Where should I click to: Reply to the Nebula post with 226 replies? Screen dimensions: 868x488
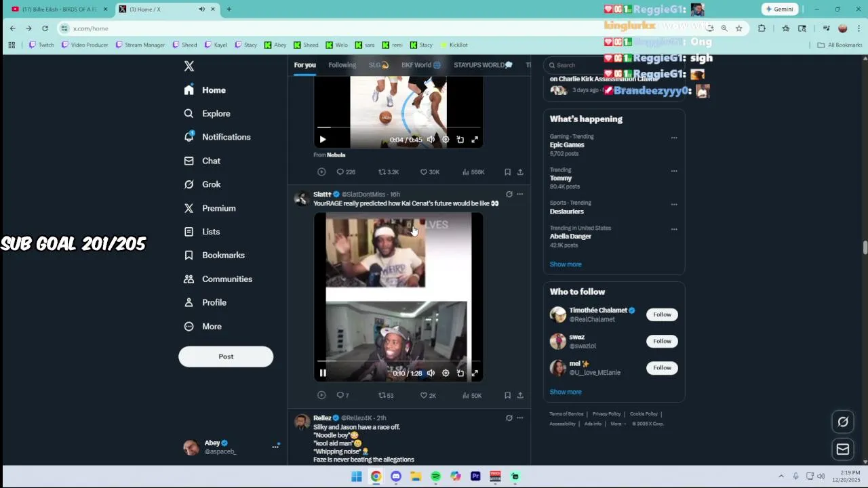(346, 172)
